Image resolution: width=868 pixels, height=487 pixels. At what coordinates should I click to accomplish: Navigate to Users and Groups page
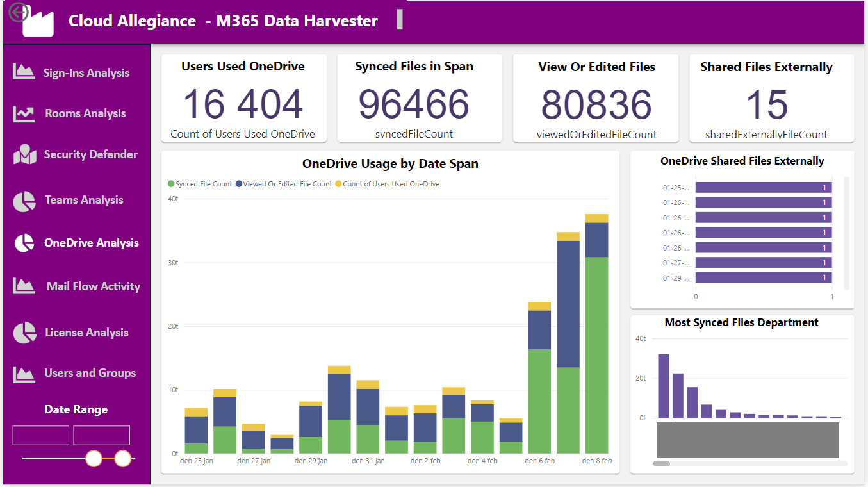click(90, 373)
